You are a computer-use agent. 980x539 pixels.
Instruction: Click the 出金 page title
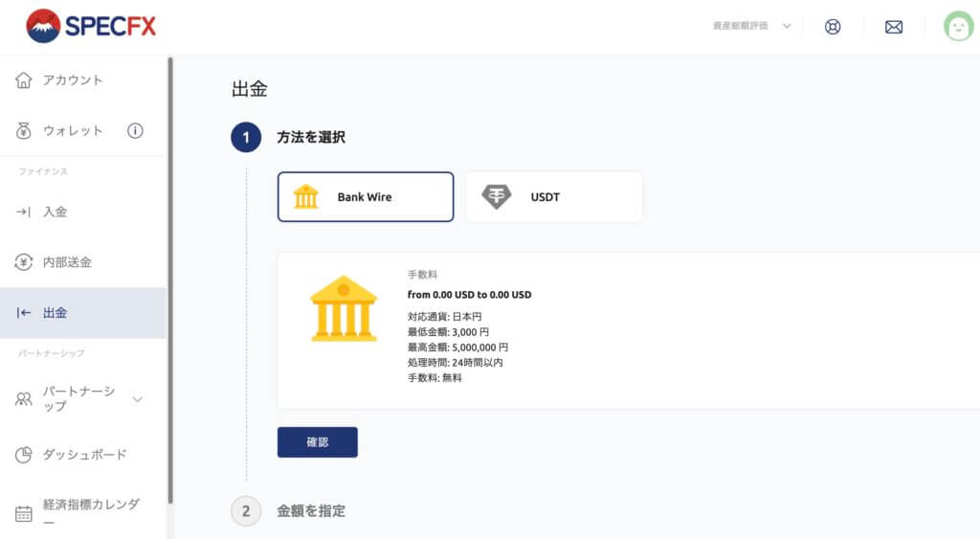click(250, 89)
